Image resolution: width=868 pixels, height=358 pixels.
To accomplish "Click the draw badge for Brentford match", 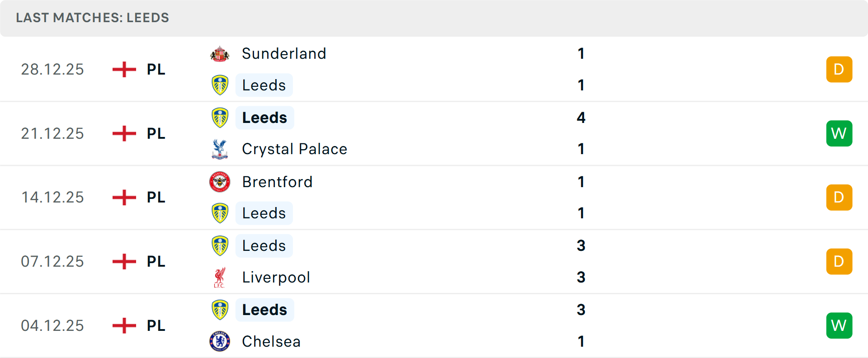I will point(839,198).
